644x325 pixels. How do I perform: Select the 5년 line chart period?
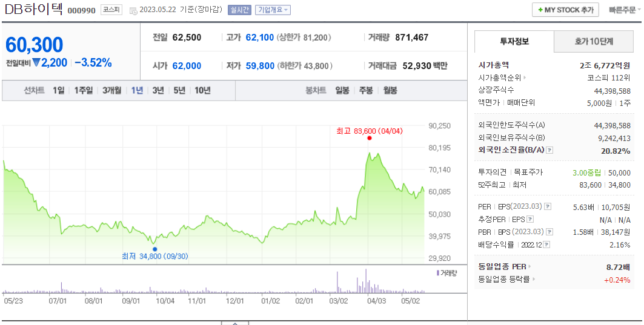(x=179, y=90)
